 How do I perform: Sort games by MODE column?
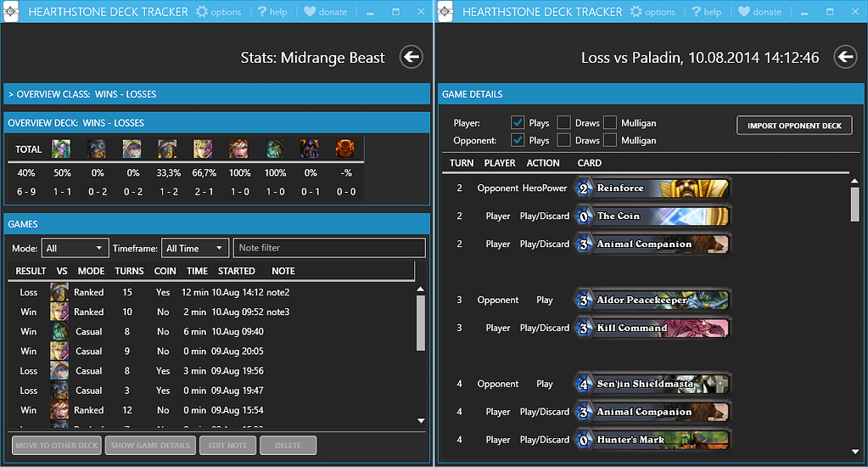click(x=91, y=271)
